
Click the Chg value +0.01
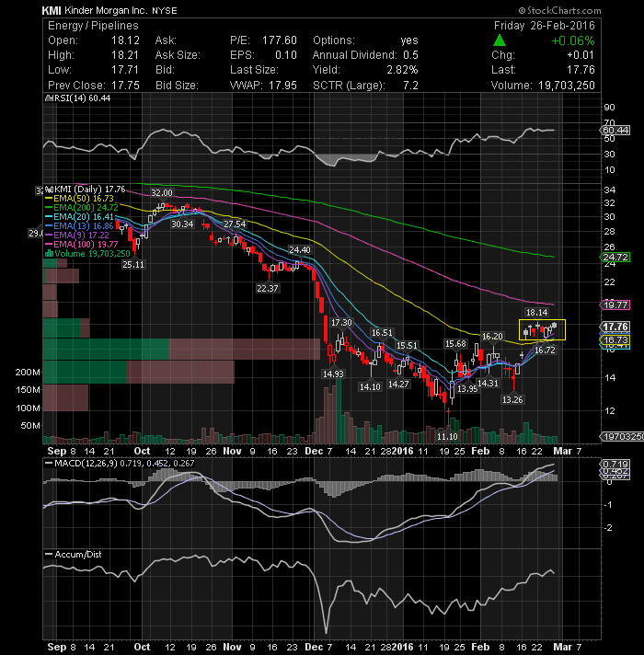[x=581, y=55]
